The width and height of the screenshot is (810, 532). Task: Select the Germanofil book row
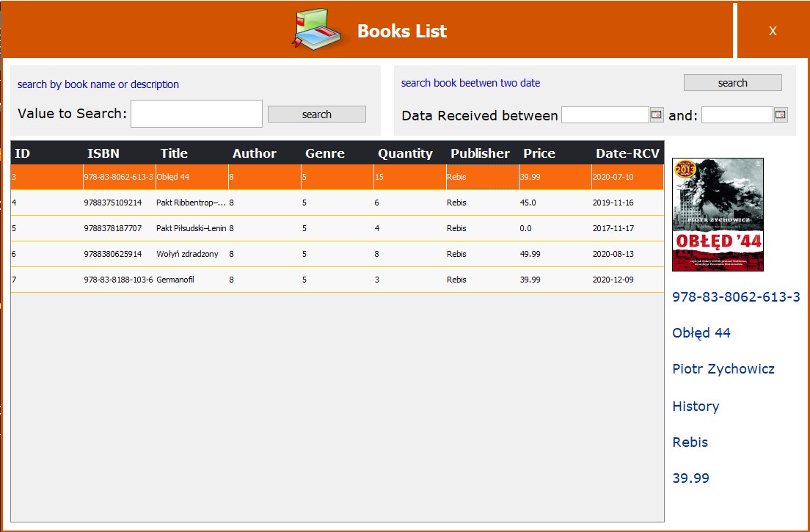pos(293,280)
